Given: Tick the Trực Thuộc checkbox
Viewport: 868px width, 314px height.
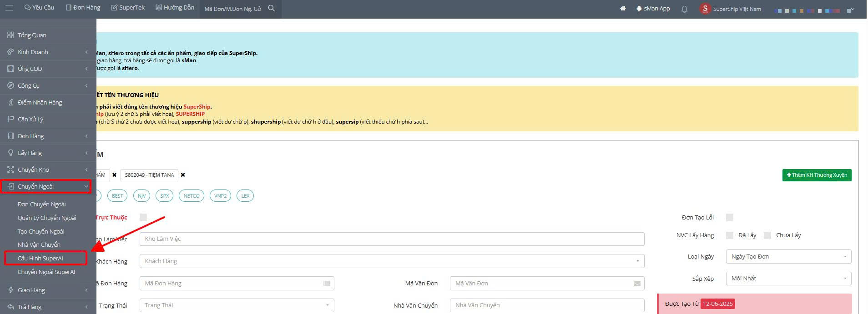Looking at the screenshot, I should point(143,217).
